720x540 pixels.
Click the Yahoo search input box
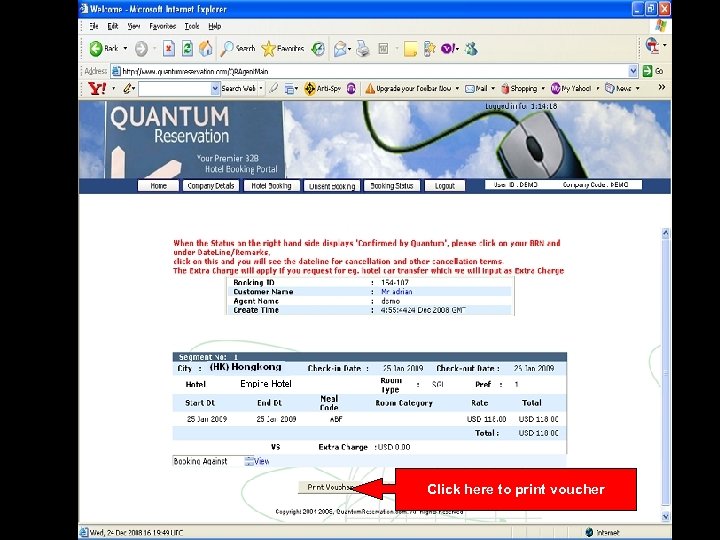pyautogui.click(x=175, y=89)
